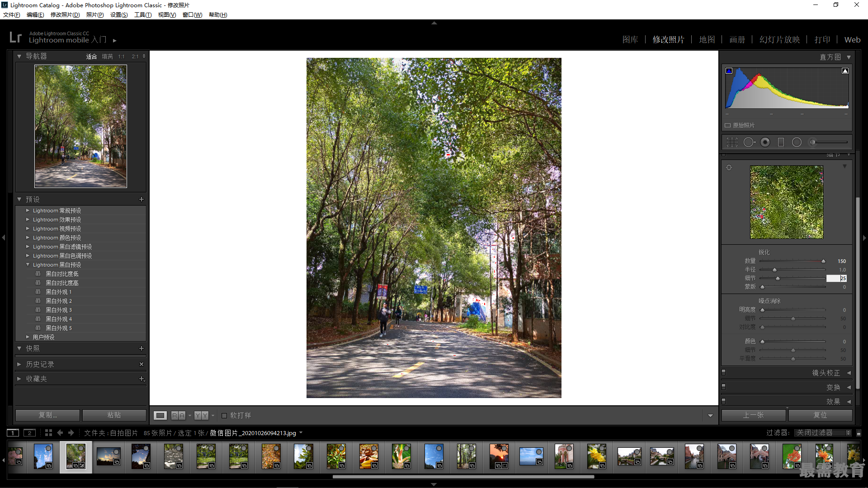Viewport: 868px width, 488px height.
Task: Collapse the 导航器 panel
Action: coord(19,56)
